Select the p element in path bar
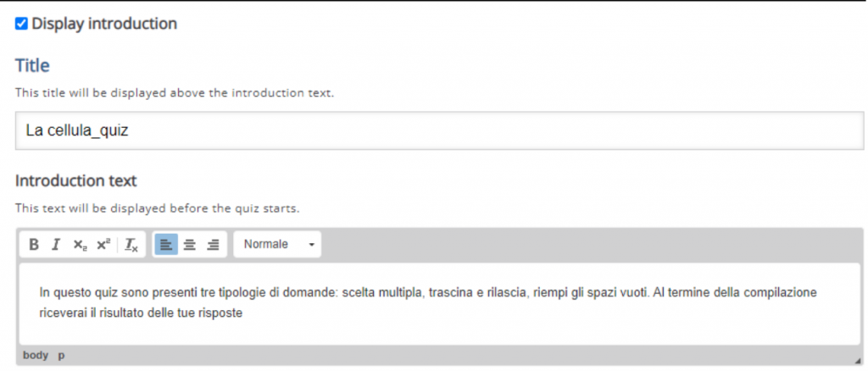868x371 pixels. point(61,356)
